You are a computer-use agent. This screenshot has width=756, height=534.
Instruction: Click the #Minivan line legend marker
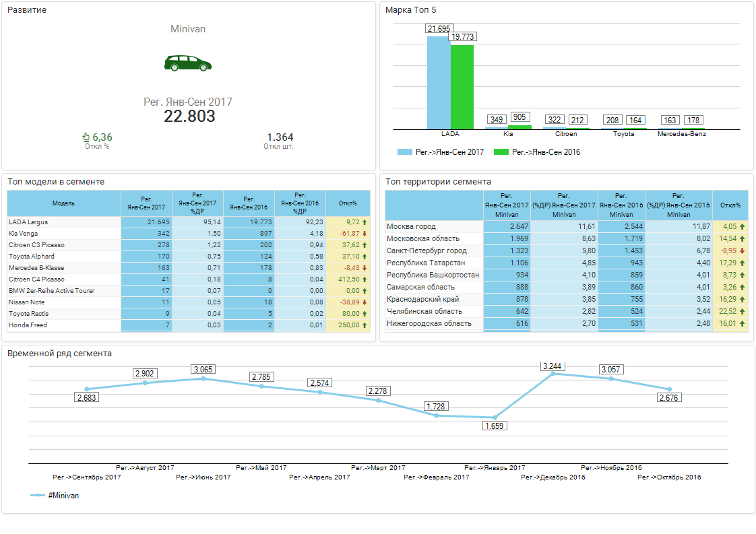click(38, 496)
